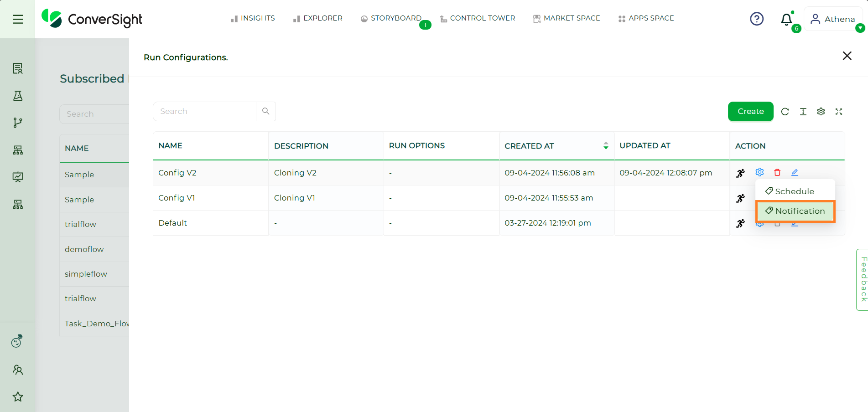Screen dimensions: 868x412
Task: Run the Config V1 configuration
Action: [741, 198]
